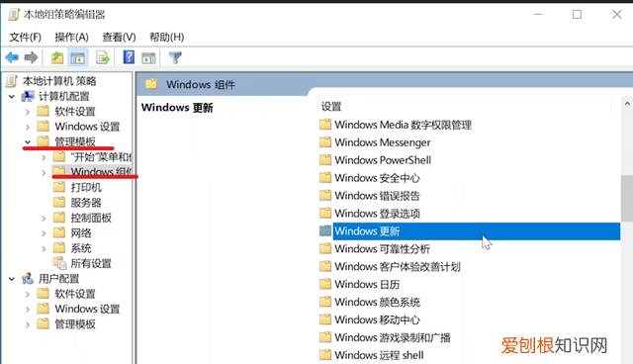Screen dimensions: 633x364
Task: Open the 查看(V) menu
Action: click(x=119, y=38)
